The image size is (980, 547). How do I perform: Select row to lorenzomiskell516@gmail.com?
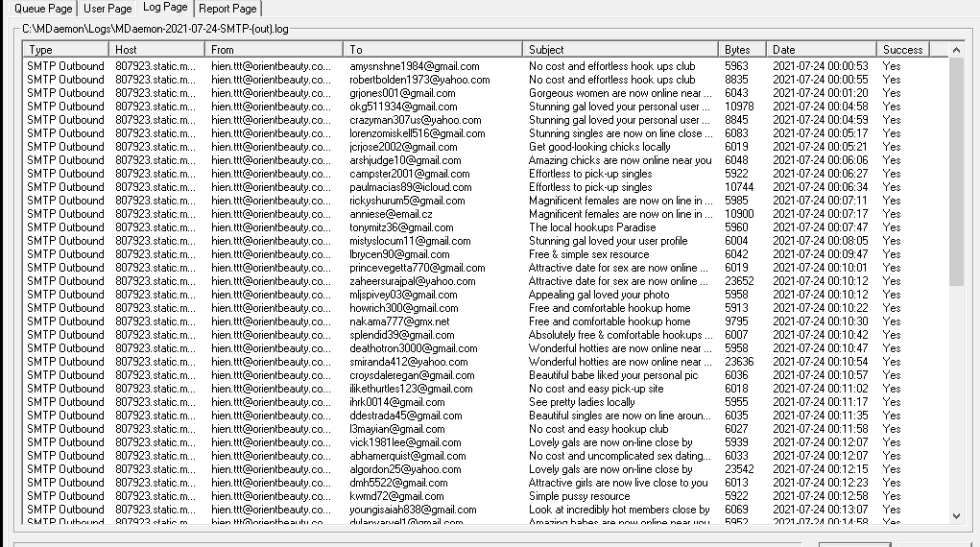(x=486, y=133)
